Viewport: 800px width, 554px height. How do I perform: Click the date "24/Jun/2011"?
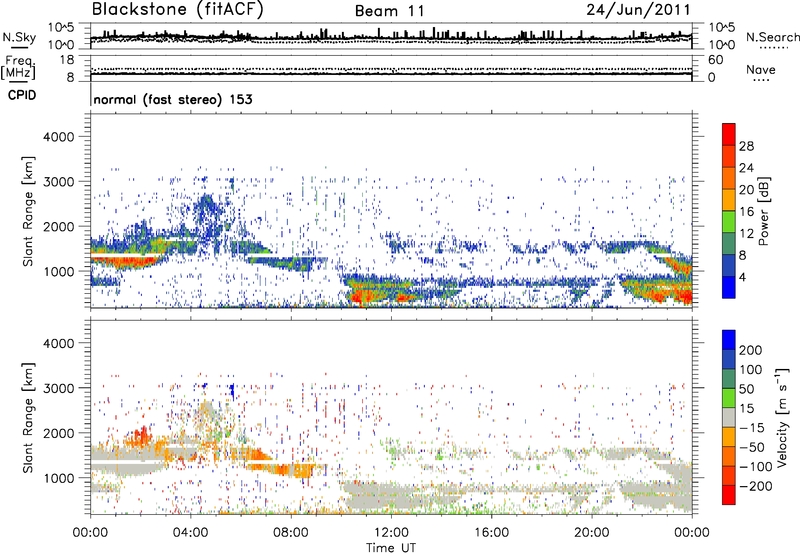click(x=638, y=10)
